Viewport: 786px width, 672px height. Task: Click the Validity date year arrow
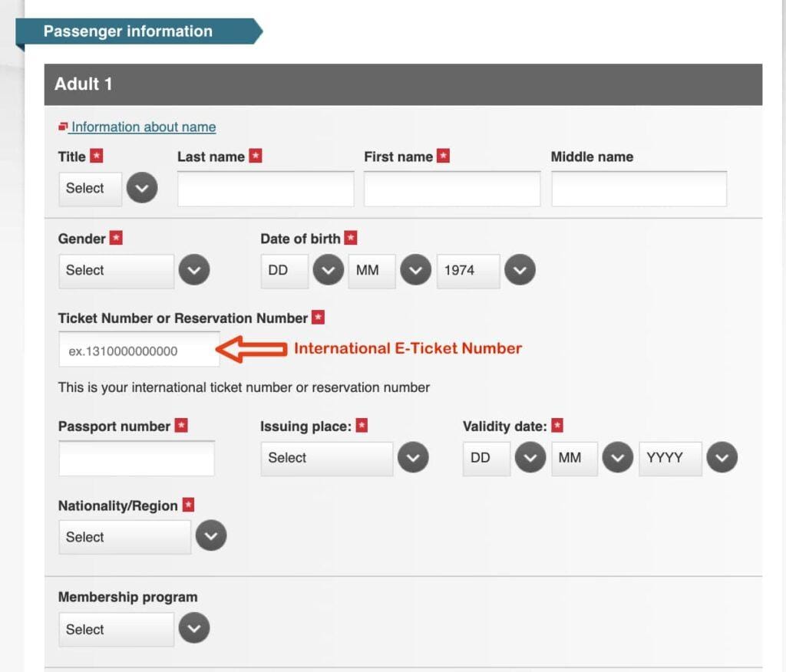pos(722,457)
